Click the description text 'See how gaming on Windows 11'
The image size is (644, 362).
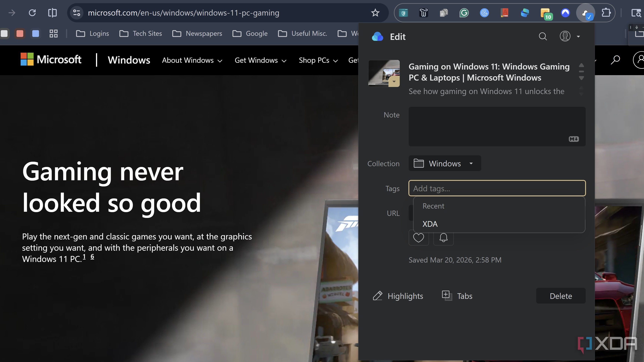(x=486, y=91)
